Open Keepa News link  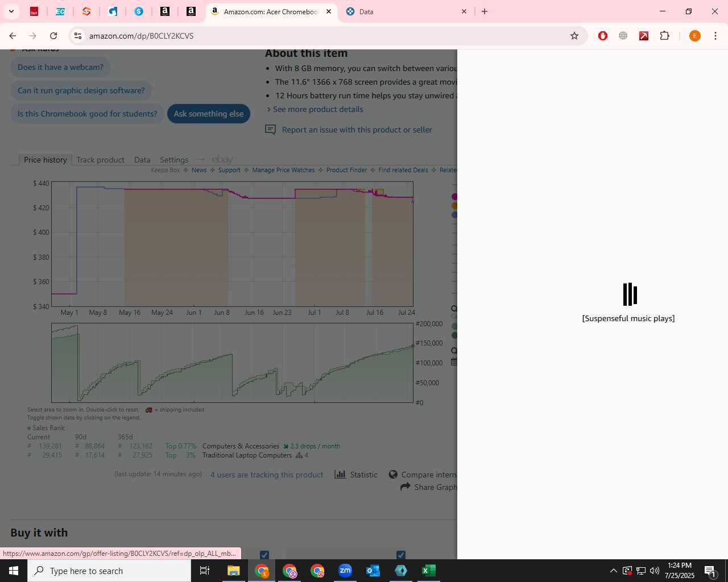199,170
